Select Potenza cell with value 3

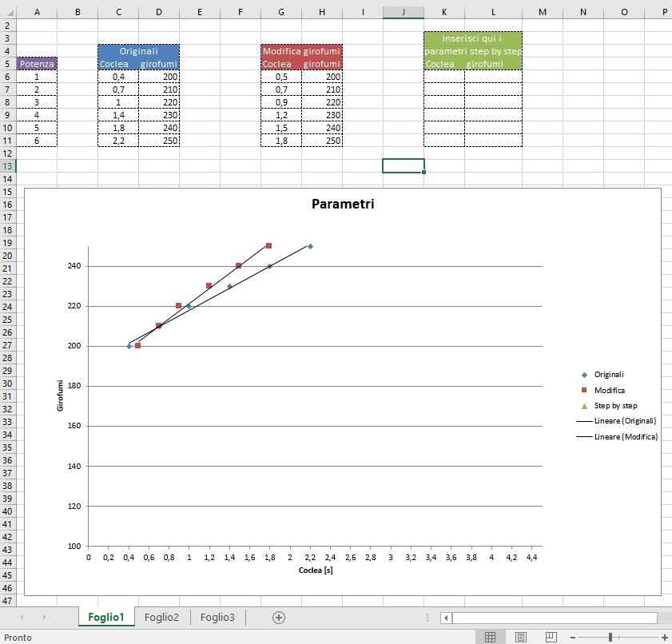37,102
